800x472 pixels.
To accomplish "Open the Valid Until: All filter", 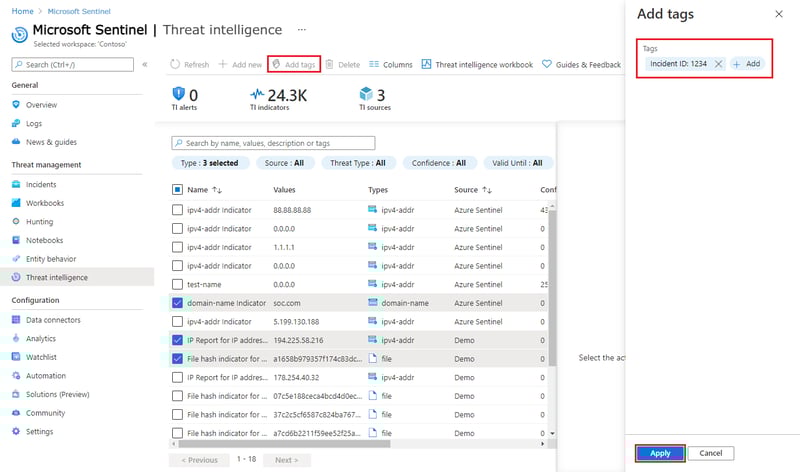I will click(517, 163).
